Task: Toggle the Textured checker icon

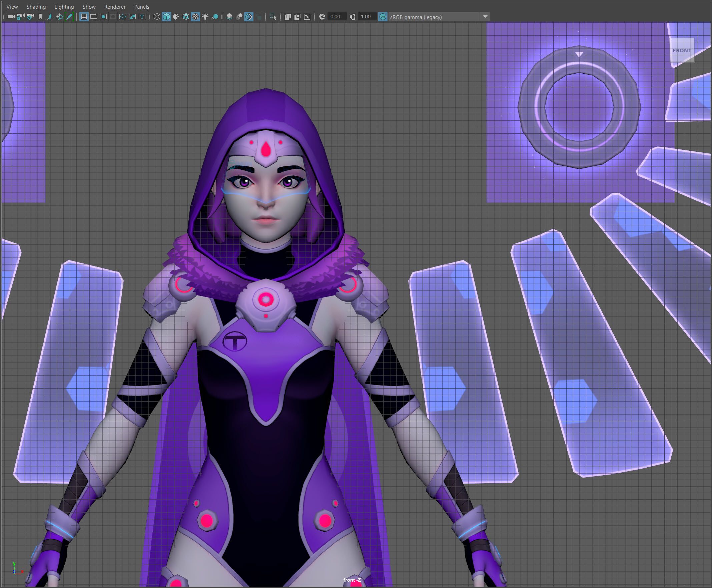Action: tap(195, 17)
